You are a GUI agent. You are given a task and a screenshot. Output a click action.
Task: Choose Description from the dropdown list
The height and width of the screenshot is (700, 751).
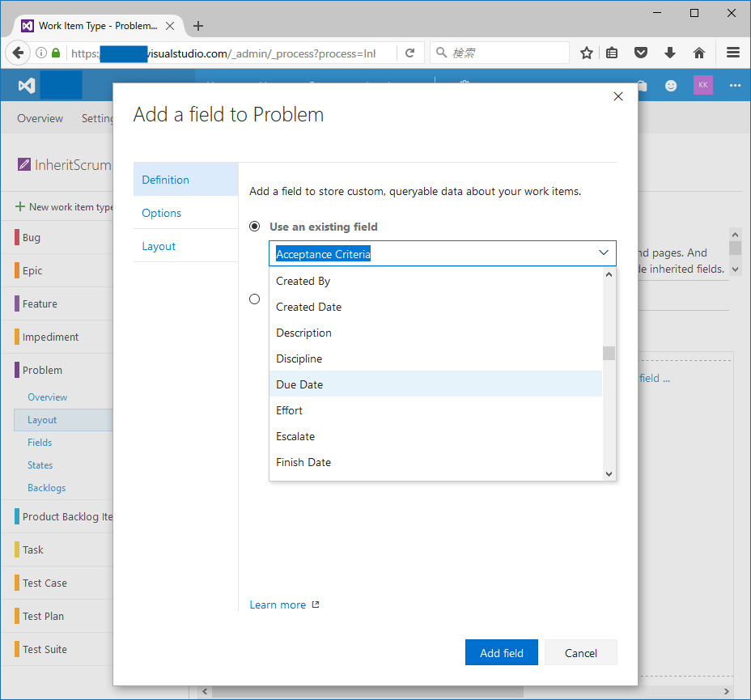pyautogui.click(x=435, y=333)
